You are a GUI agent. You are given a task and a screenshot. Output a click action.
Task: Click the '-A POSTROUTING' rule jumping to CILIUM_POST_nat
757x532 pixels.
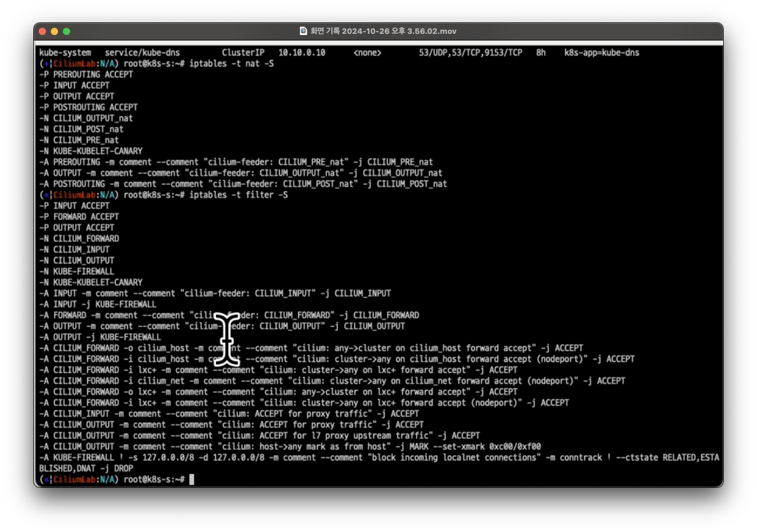coord(243,184)
